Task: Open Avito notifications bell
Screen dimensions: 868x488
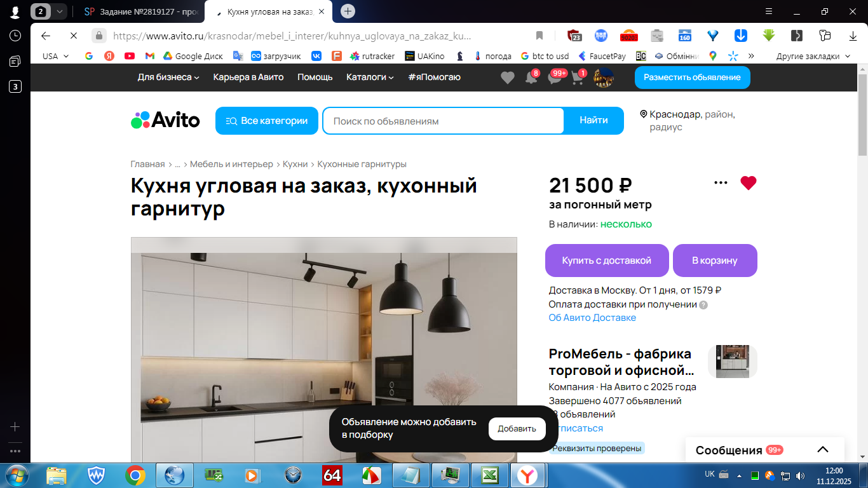Action: (531, 77)
